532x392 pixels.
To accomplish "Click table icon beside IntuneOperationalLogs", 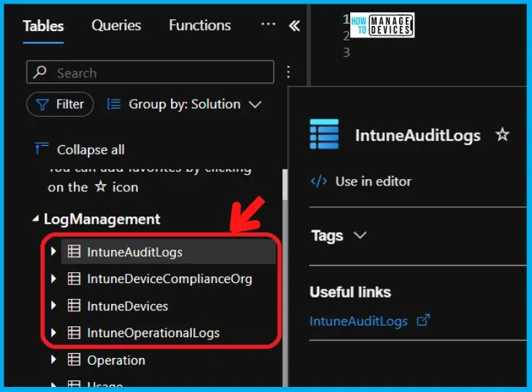I will coord(74,333).
